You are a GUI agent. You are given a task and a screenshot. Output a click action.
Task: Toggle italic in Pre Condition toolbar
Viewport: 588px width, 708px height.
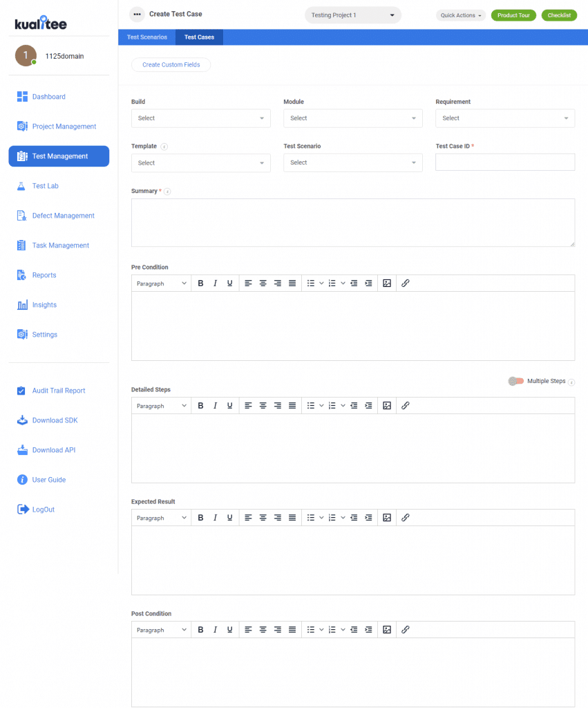(x=216, y=283)
